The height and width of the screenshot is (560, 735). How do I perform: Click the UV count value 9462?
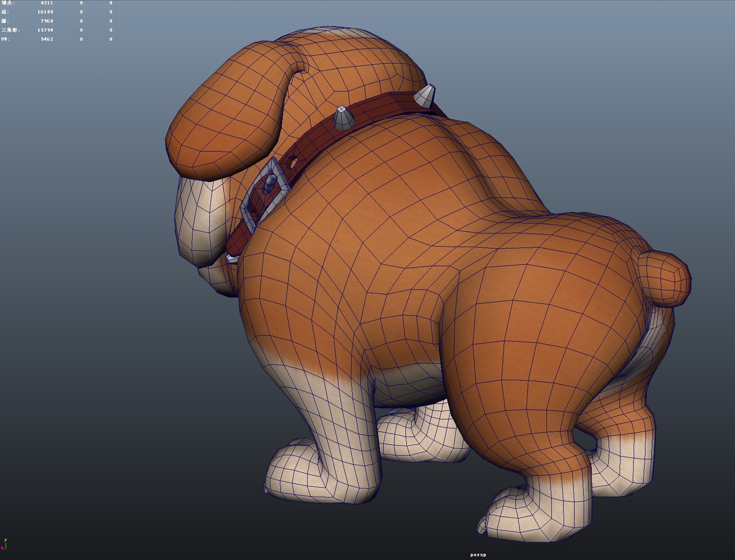pos(47,39)
